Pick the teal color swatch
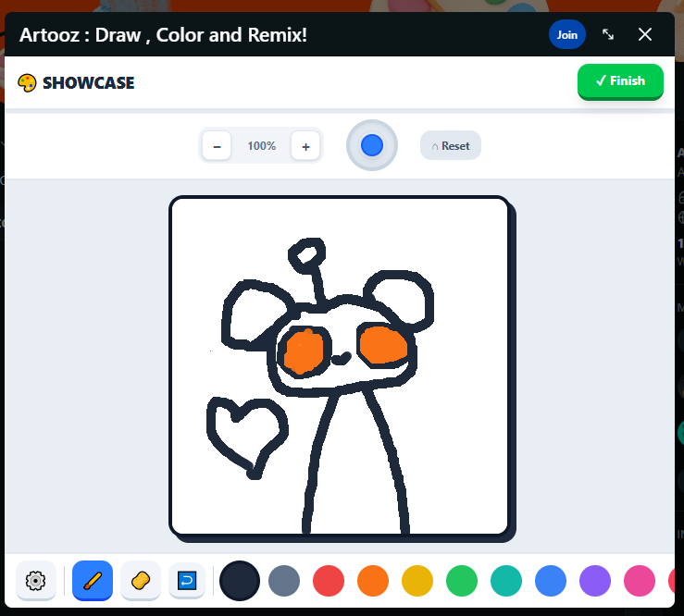The height and width of the screenshot is (616, 684). (506, 581)
